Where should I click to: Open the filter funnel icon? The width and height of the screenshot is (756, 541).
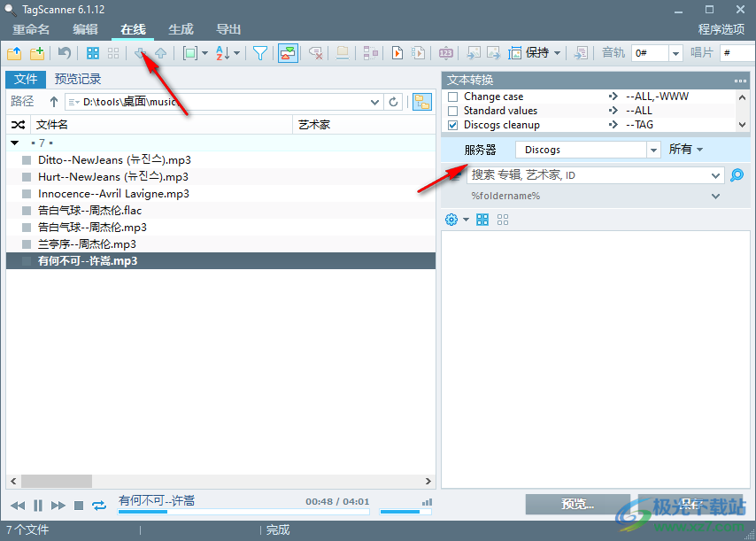point(259,53)
